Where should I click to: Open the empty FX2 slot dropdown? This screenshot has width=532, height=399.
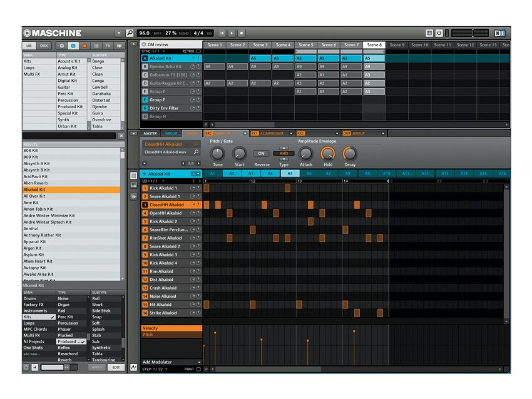click(x=337, y=133)
